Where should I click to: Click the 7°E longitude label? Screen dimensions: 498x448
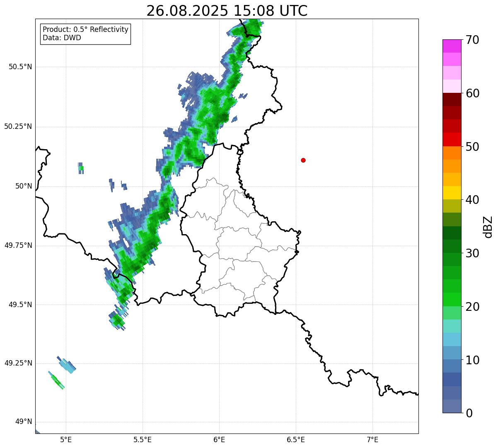(x=372, y=440)
